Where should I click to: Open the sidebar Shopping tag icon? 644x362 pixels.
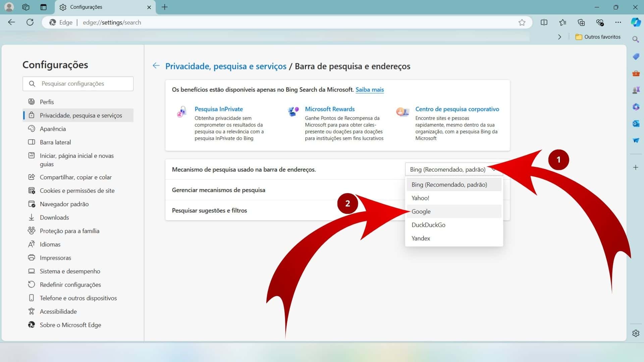coord(636,56)
